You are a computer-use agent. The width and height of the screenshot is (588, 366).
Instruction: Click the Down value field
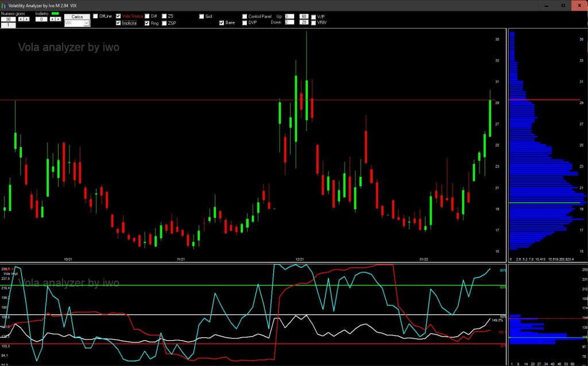pyautogui.click(x=289, y=22)
